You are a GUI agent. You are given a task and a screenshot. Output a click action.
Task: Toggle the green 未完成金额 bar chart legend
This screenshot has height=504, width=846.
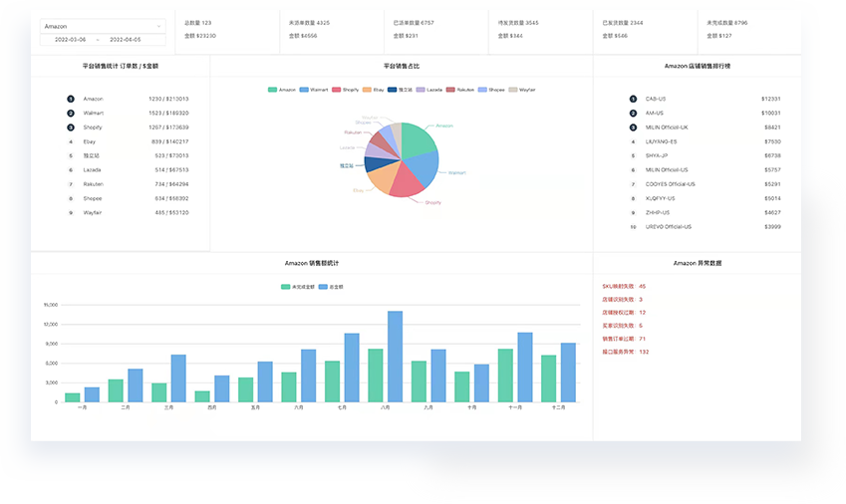297,287
